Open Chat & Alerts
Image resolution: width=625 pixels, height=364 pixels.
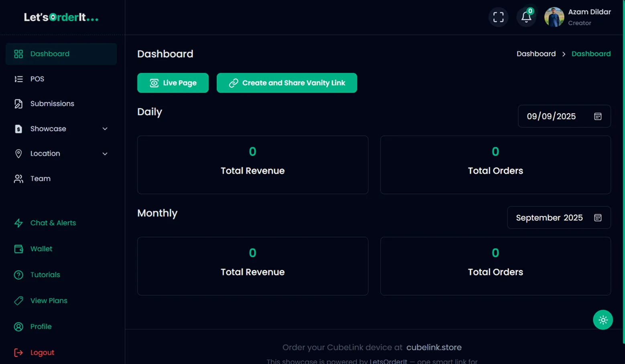53,223
